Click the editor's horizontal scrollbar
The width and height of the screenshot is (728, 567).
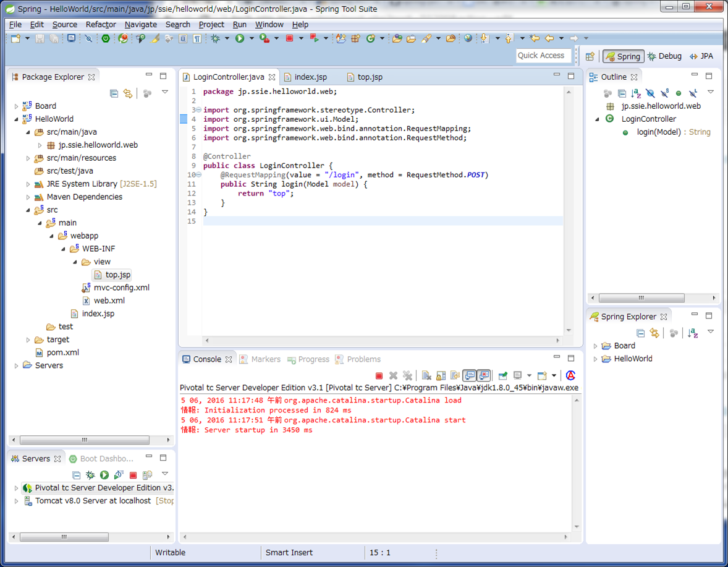click(x=381, y=340)
